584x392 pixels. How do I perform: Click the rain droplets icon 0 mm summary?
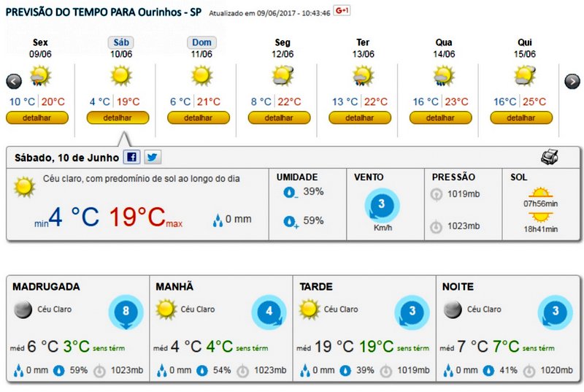click(217, 220)
